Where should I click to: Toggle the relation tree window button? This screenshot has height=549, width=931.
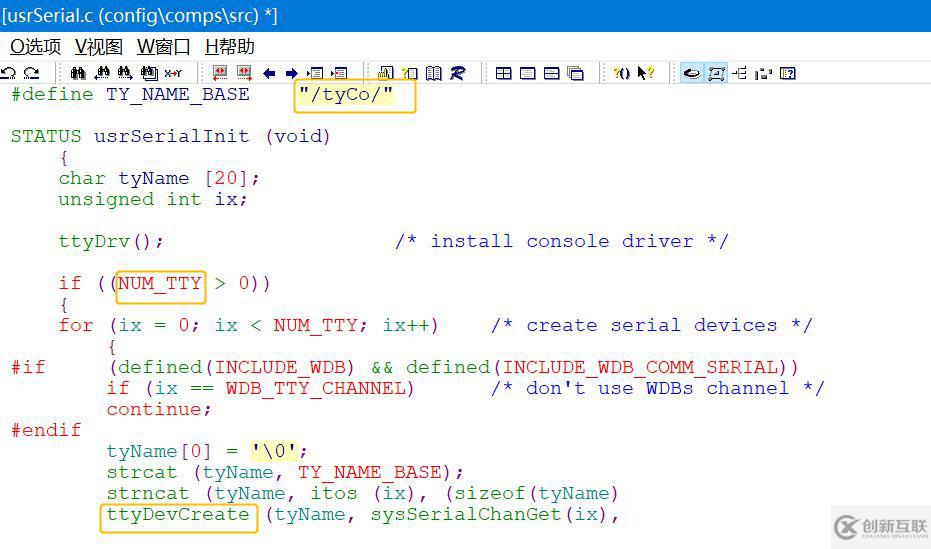[740, 73]
